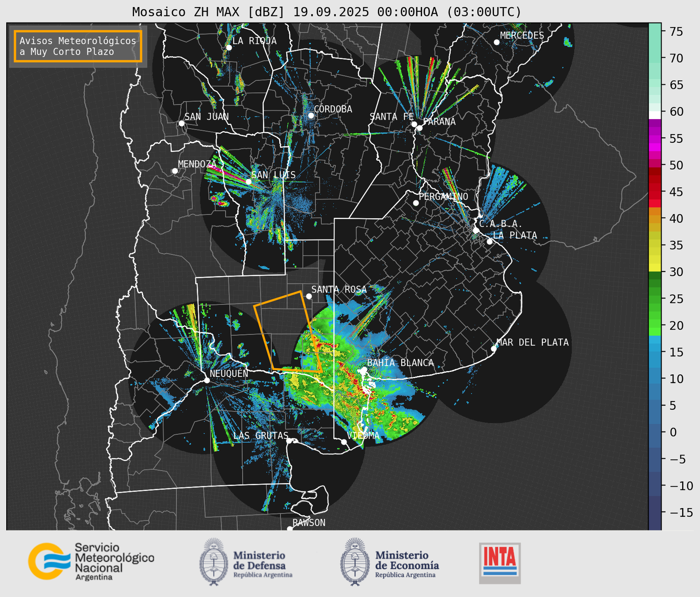
Task: Click inside the orange warning polygon
Action: (x=286, y=332)
